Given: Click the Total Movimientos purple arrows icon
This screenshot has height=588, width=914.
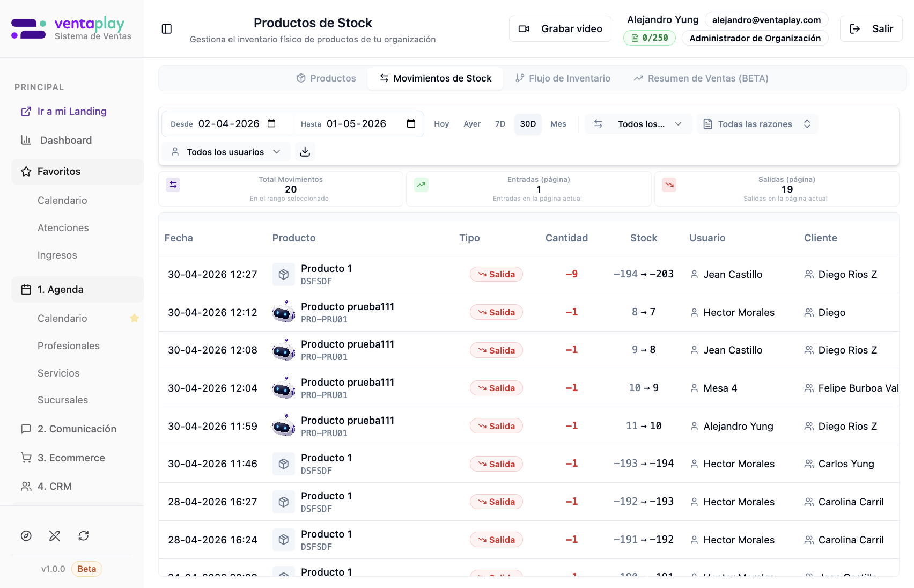Looking at the screenshot, I should [x=173, y=185].
